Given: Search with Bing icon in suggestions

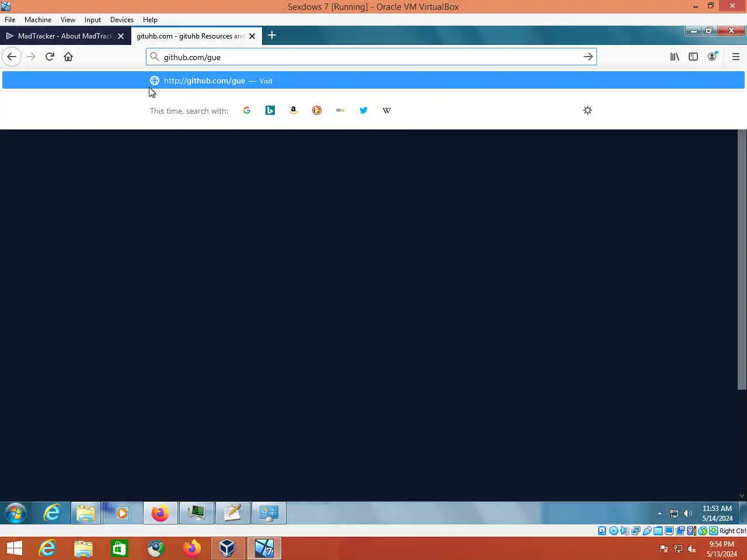Looking at the screenshot, I should click(270, 110).
